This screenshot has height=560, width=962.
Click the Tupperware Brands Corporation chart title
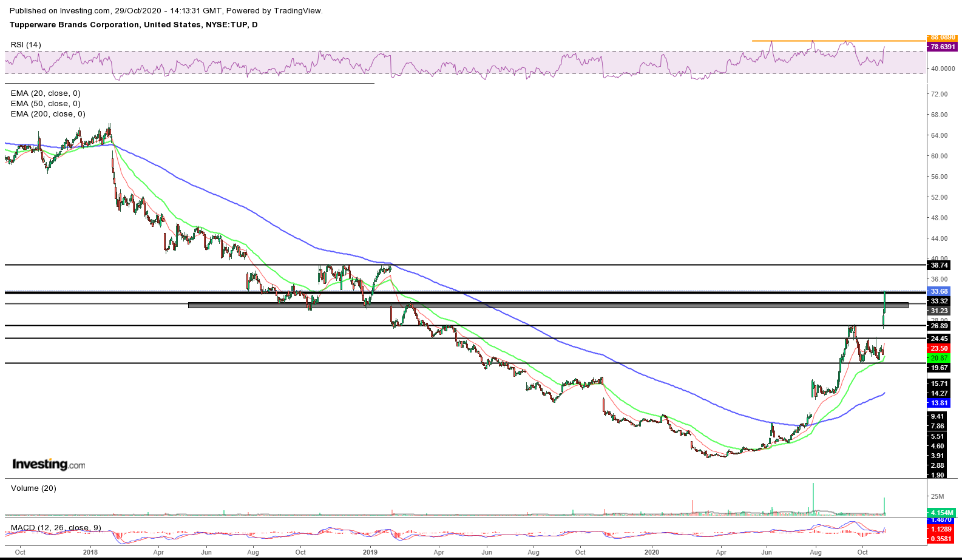click(x=134, y=25)
